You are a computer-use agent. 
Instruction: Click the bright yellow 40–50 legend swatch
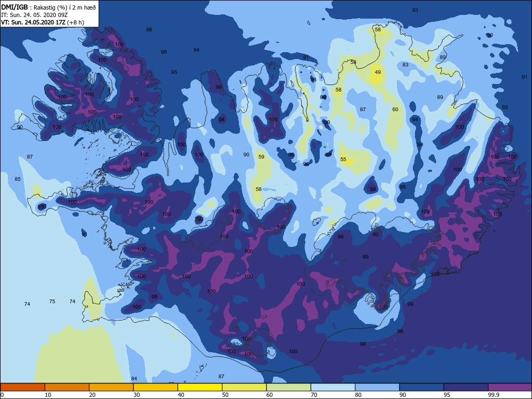[x=200, y=387]
